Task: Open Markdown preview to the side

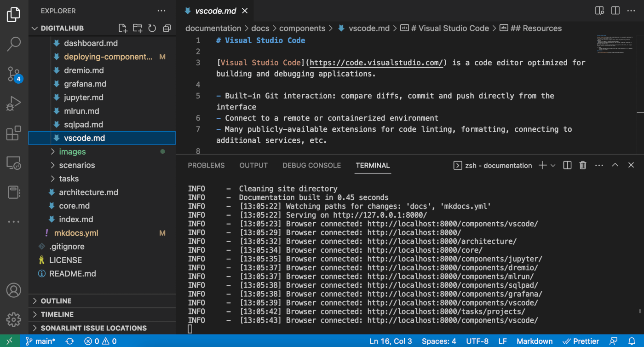Action: [599, 11]
